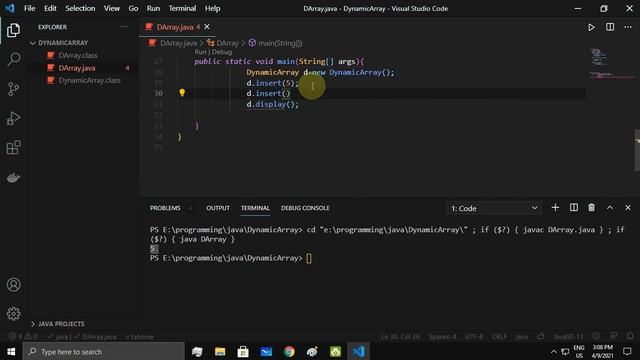The height and width of the screenshot is (360, 640).
Task: Open the Help menu
Action: click(212, 8)
